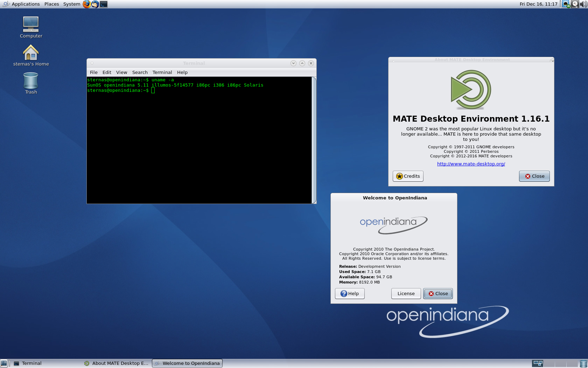Open the Places menu
This screenshot has height=368, width=588.
[x=51, y=4]
